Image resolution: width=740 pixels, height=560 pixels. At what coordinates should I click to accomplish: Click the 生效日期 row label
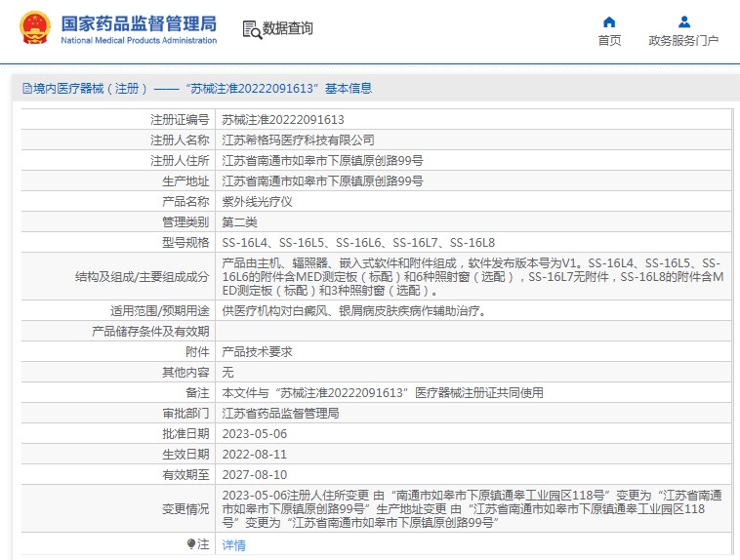coord(185,455)
